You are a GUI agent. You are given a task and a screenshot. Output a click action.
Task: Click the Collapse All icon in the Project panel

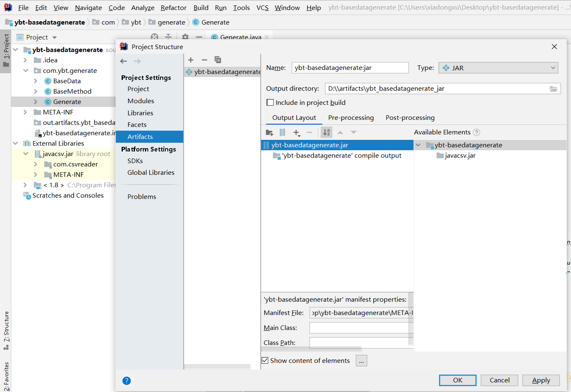click(x=168, y=37)
